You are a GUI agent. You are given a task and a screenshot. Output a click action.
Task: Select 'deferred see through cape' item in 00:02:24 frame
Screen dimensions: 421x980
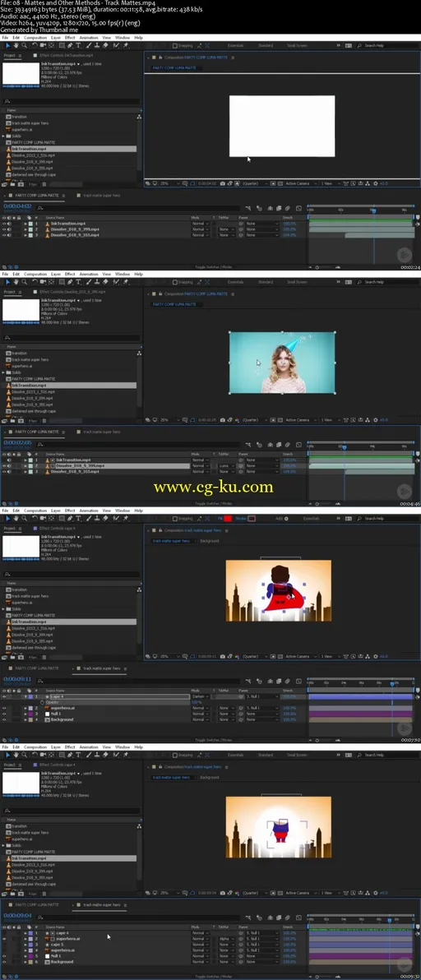point(33,175)
